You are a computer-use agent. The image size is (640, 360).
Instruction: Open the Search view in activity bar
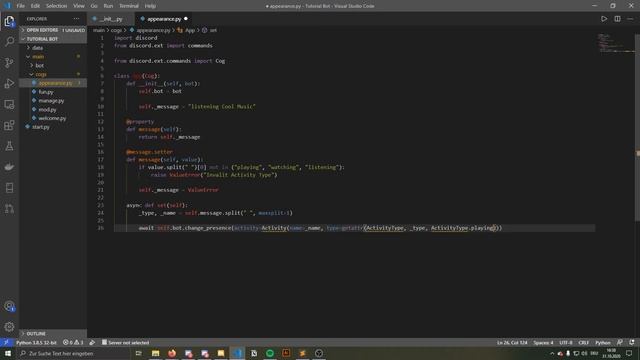point(9,41)
